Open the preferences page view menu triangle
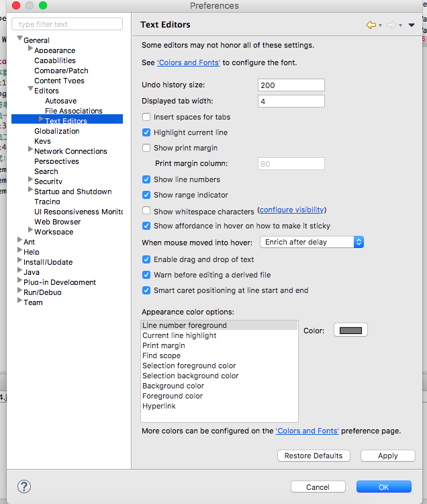Image resolution: width=427 pixels, height=504 pixels. click(412, 25)
